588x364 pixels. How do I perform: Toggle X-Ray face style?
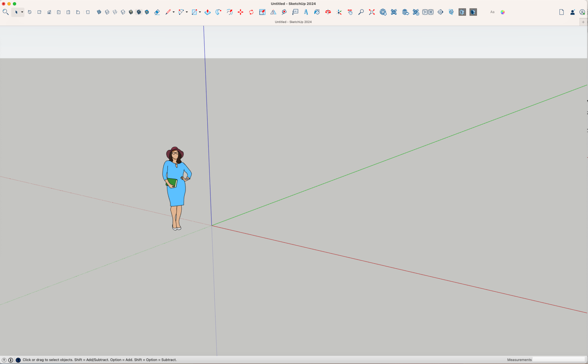[x=99, y=12]
